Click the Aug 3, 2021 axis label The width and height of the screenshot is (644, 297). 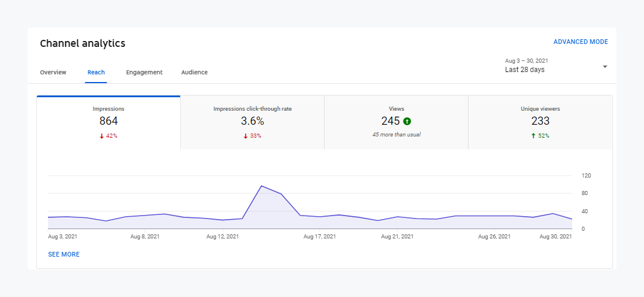click(x=63, y=237)
